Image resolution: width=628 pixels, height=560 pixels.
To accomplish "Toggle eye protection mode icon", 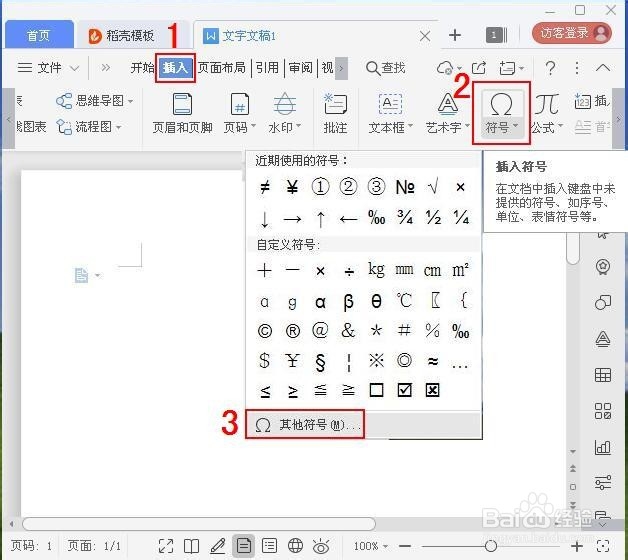I will click(x=321, y=546).
